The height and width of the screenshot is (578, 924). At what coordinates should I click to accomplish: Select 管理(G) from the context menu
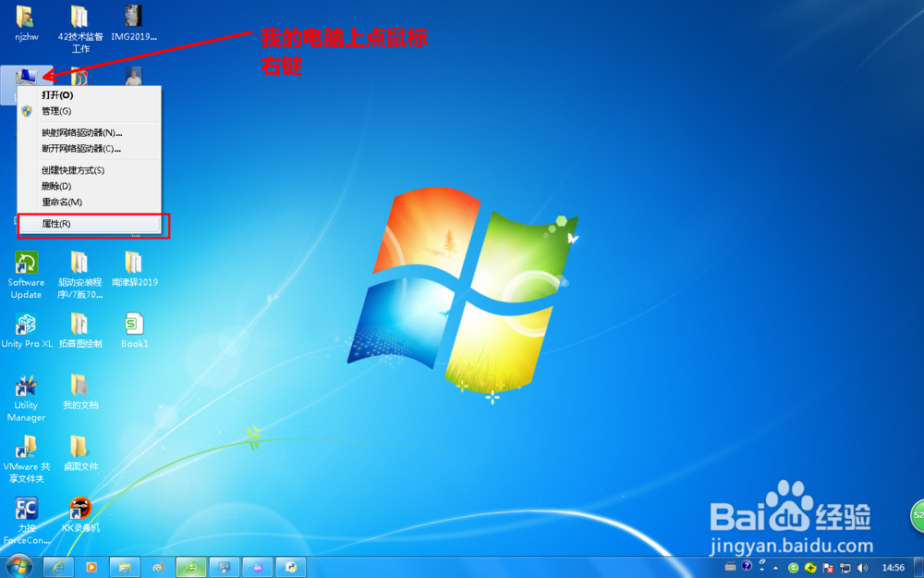point(90,111)
